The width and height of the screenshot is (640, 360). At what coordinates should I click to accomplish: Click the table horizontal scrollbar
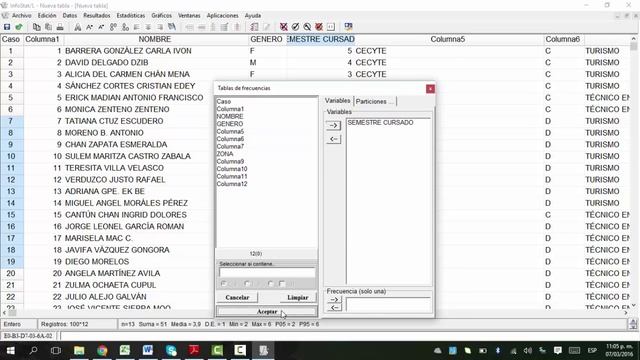(x=314, y=313)
